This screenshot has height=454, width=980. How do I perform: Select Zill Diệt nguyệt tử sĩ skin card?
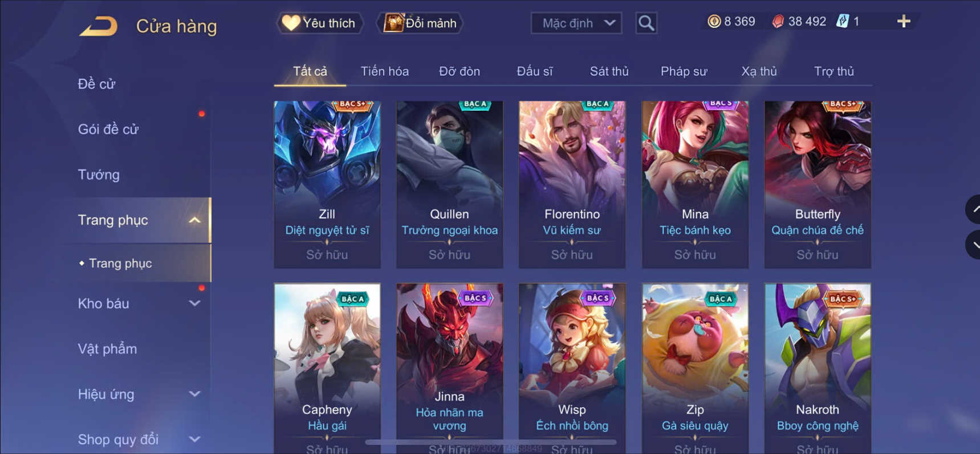(327, 185)
